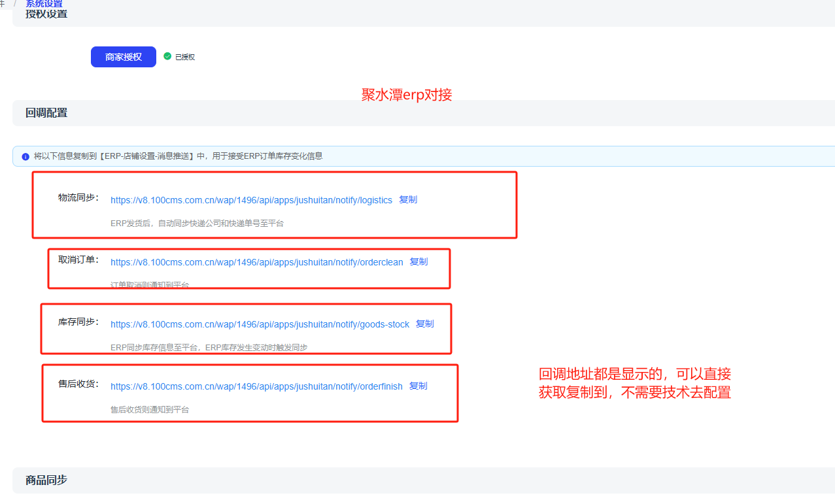Viewport: 835px width, 504px height.
Task: Copy the 售后收货 orderfinish callback URL
Action: pyautogui.click(x=418, y=386)
